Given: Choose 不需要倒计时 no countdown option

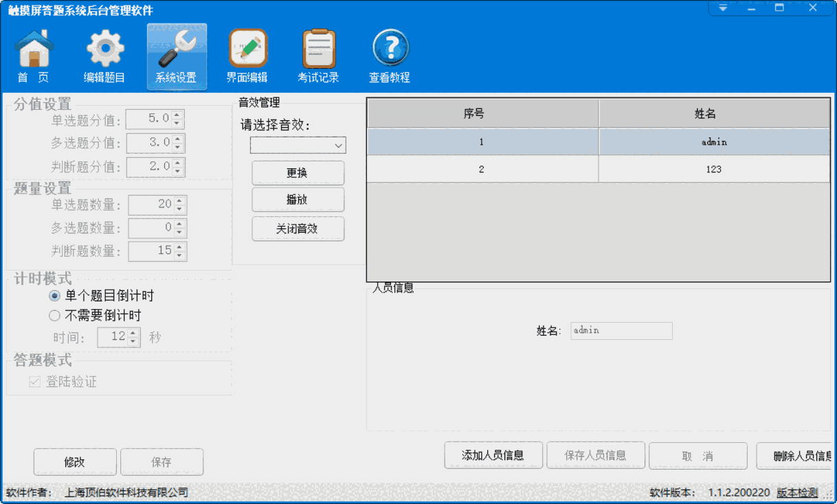Looking at the screenshot, I should (x=54, y=314).
